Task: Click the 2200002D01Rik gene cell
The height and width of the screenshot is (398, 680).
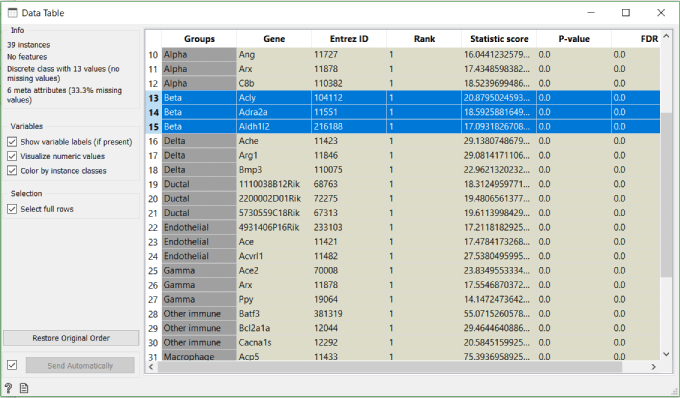Action: 274,199
